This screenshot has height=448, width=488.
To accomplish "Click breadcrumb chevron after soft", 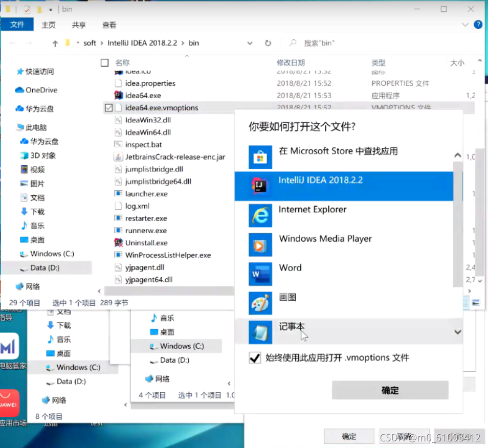I will pos(102,43).
